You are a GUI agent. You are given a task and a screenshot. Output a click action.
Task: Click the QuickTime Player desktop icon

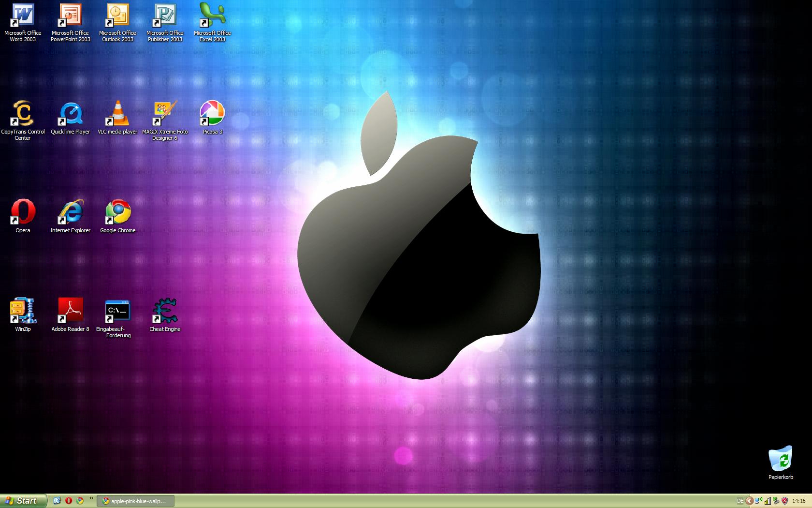coord(71,118)
